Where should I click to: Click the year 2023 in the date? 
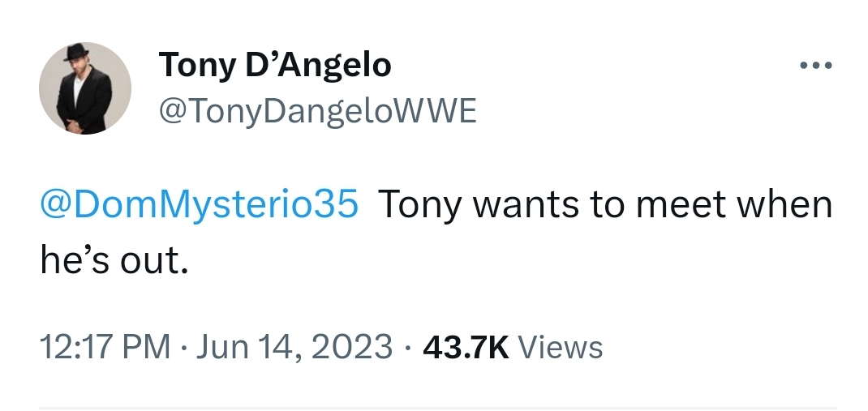pyautogui.click(x=353, y=347)
